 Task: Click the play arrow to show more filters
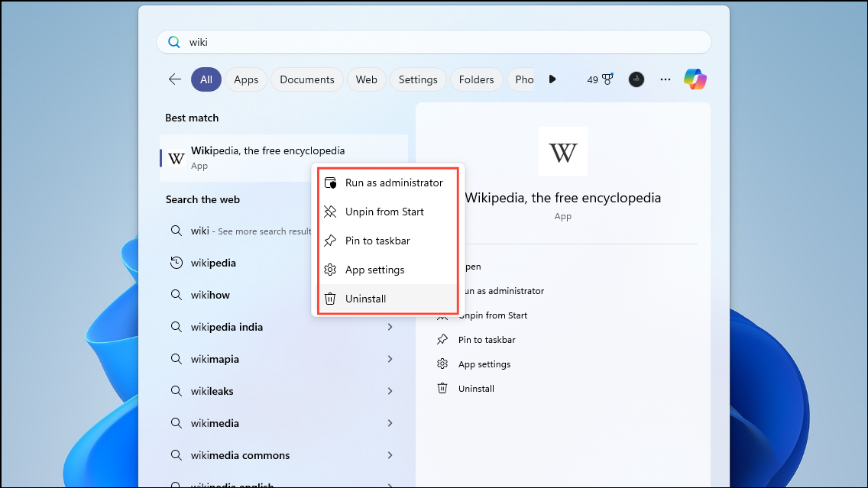coord(552,79)
